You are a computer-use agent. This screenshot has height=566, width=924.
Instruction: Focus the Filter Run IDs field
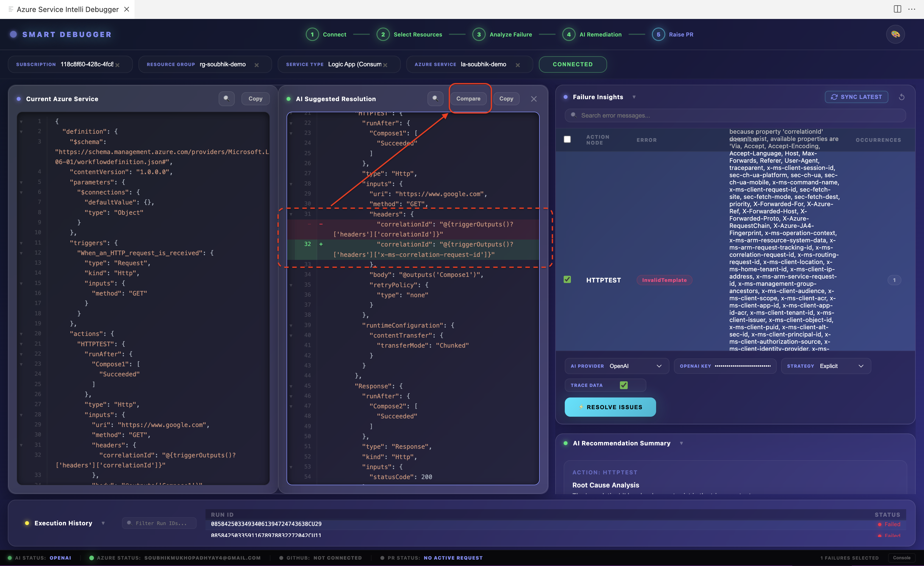tap(159, 523)
